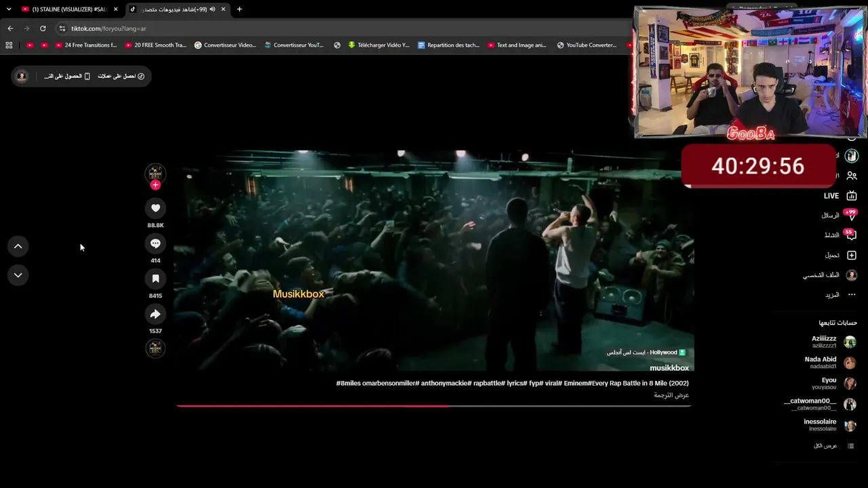The image size is (868, 488).
Task: Click the musikkbox username under the video
Action: [x=669, y=368]
